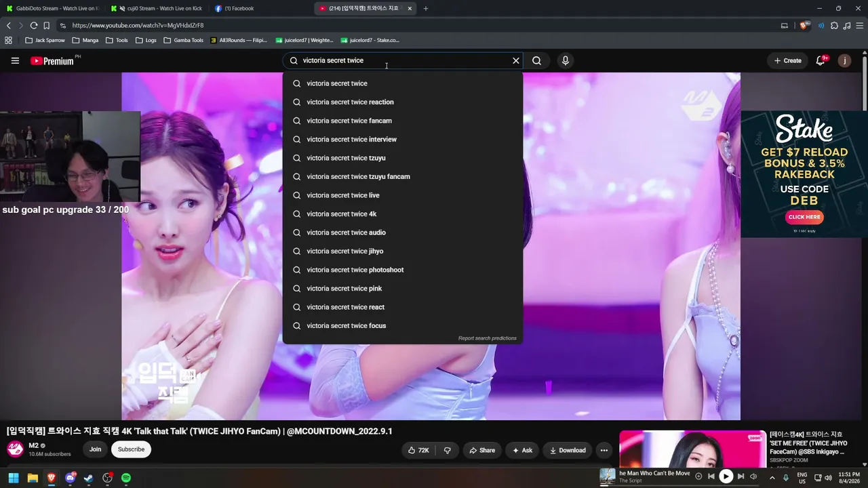Choose suggestion 'victoria secret twice pink'
868x488 pixels.
[x=403, y=288]
